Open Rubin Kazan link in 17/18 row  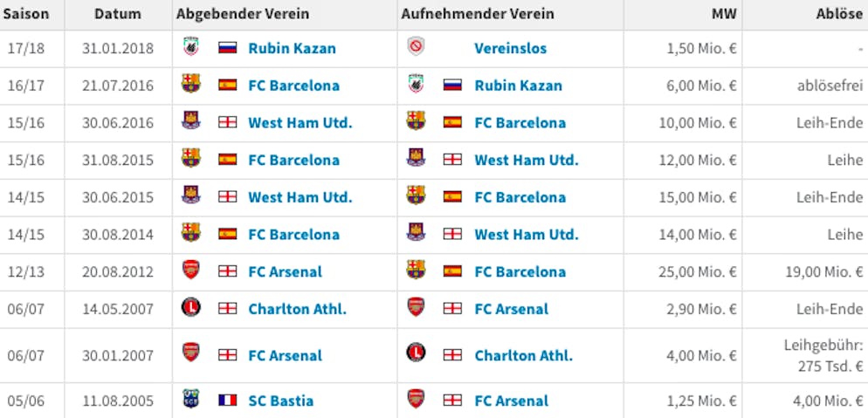pyautogui.click(x=292, y=48)
